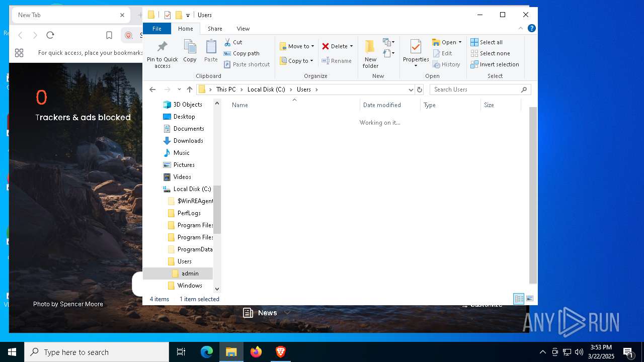Open Windows Start menu
The height and width of the screenshot is (362, 644).
coord(12,352)
